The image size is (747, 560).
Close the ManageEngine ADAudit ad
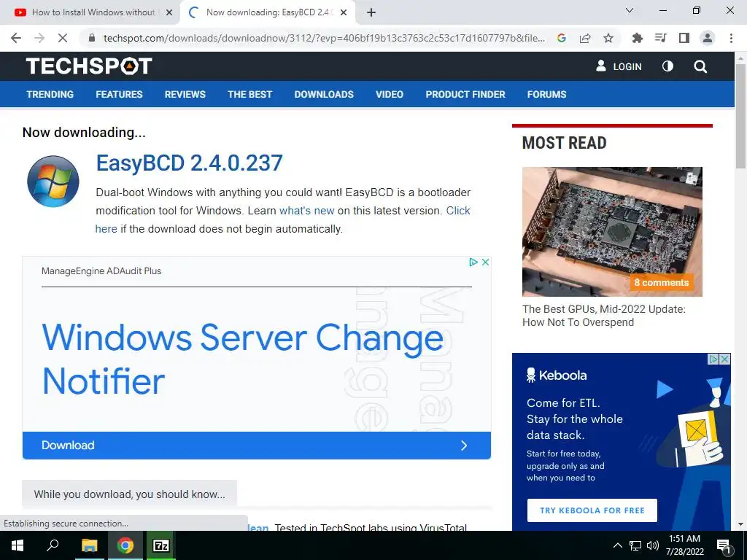pyautogui.click(x=485, y=262)
